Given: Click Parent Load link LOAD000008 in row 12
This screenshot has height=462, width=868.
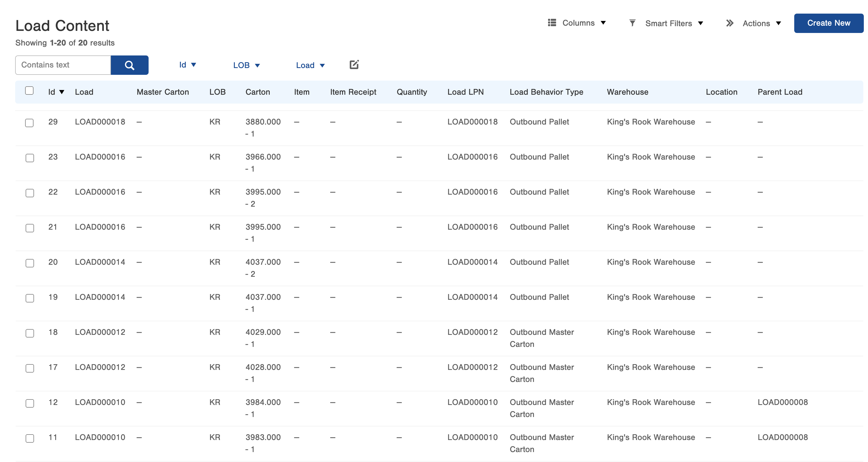Looking at the screenshot, I should (782, 402).
